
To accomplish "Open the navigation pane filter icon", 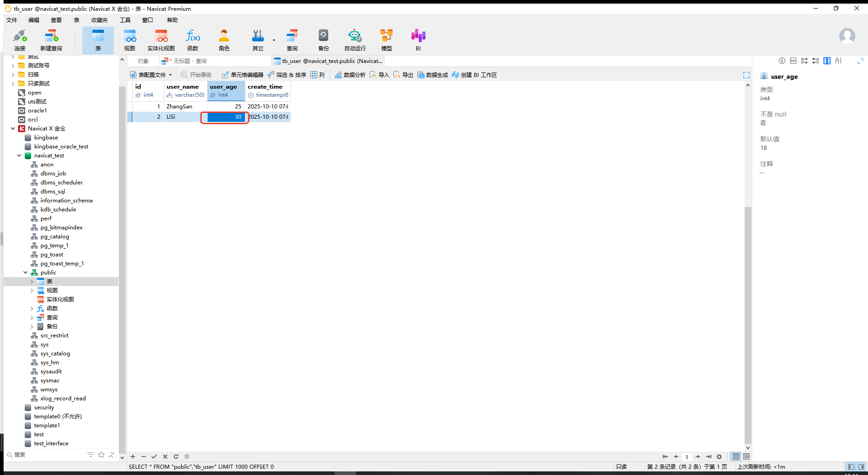I will pos(90,455).
